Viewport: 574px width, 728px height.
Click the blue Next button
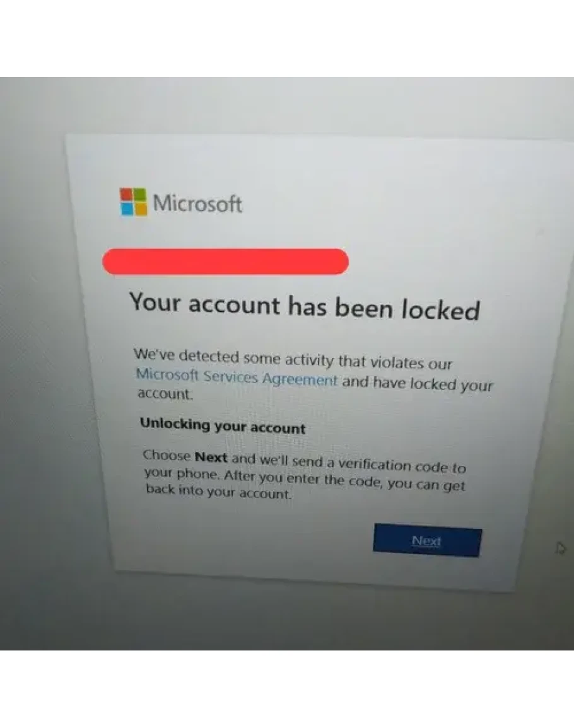coord(427,540)
